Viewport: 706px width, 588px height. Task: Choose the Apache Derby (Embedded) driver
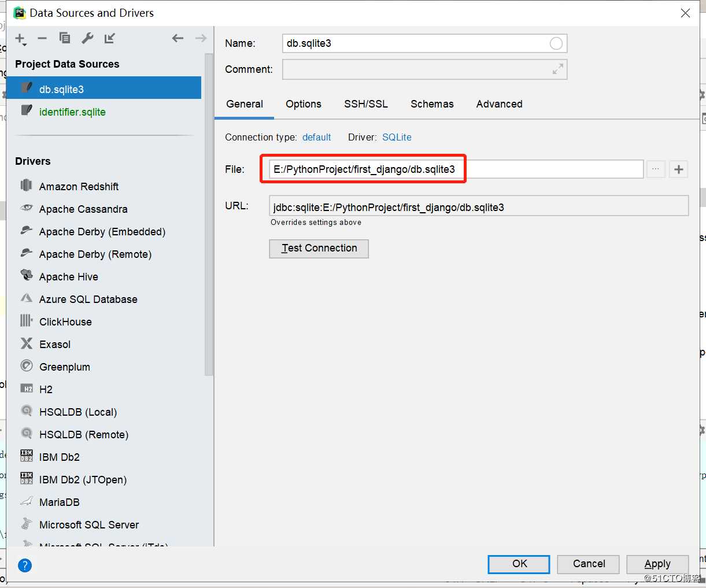(x=102, y=231)
